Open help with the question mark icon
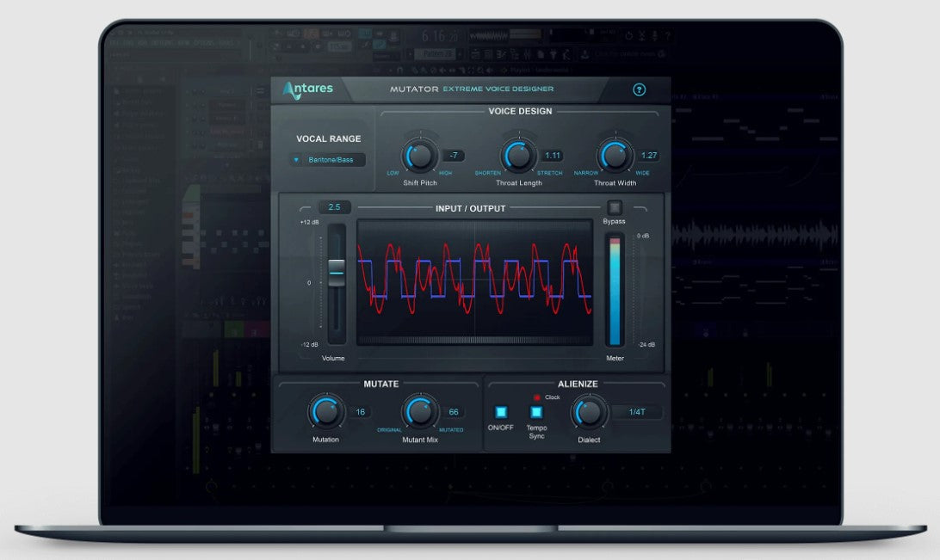The height and width of the screenshot is (560, 940). point(639,89)
